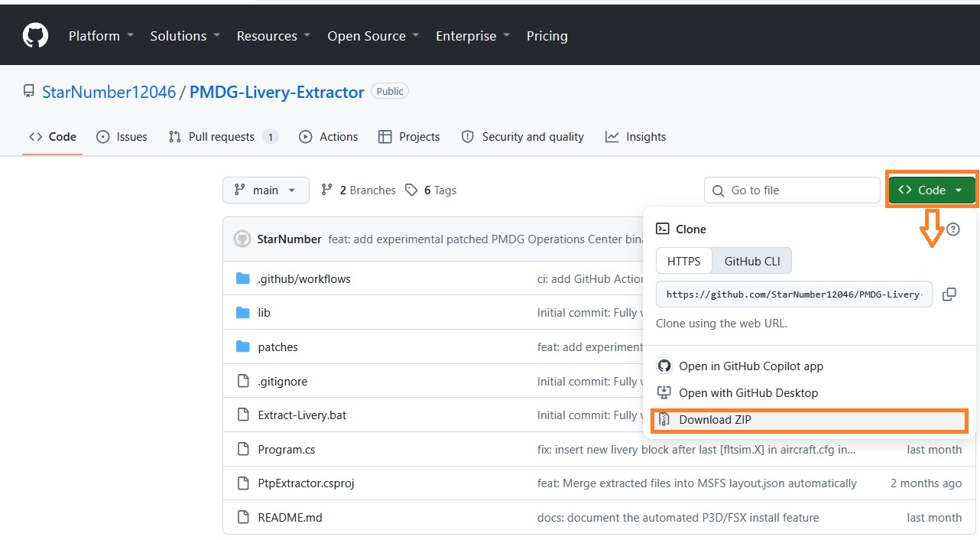This screenshot has height=540, width=980.
Task: Copy the clone URL to clipboard
Action: point(949,294)
